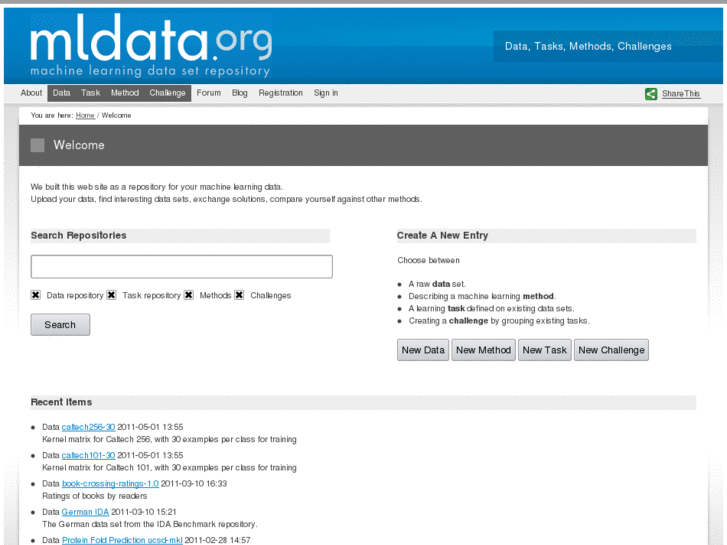This screenshot has width=727, height=545.
Task: Click the New Task button
Action: (545, 350)
